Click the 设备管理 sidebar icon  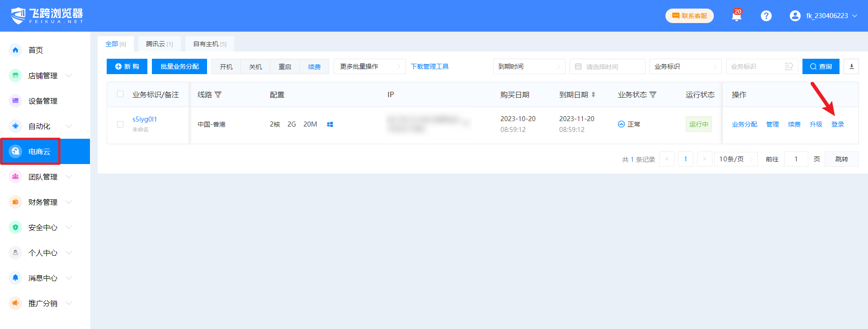15,101
